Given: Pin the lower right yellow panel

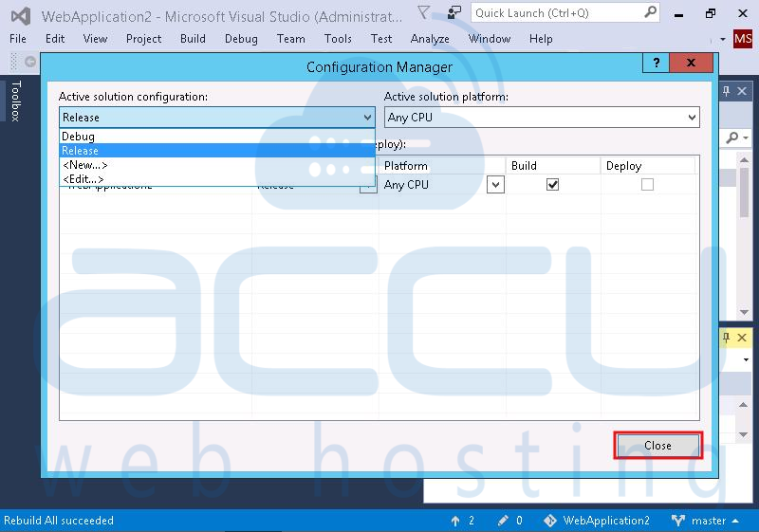Looking at the screenshot, I should coord(726,337).
